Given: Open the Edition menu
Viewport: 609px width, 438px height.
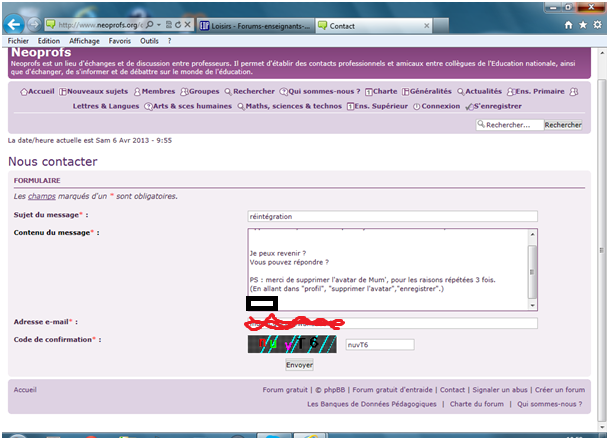Looking at the screenshot, I should click(x=49, y=41).
